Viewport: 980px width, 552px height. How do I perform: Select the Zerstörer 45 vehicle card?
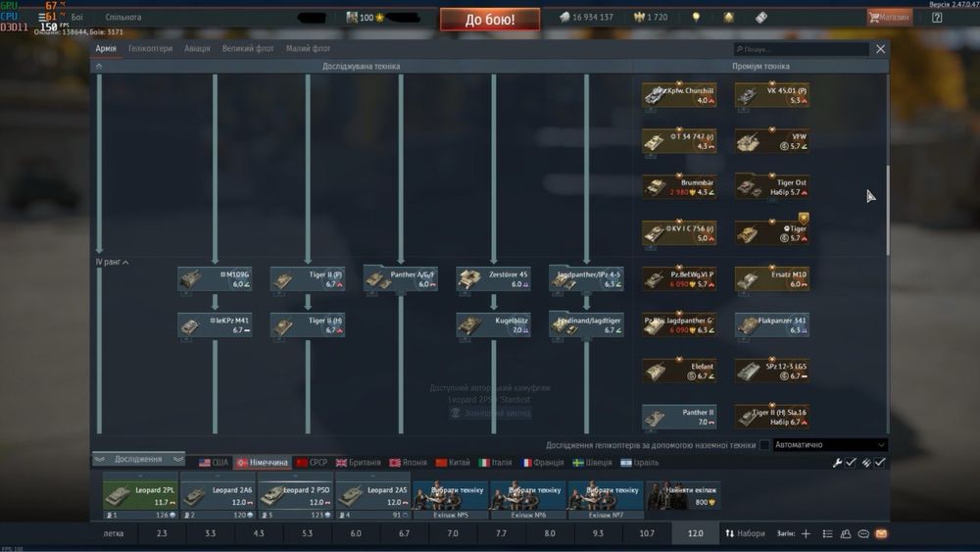(x=493, y=278)
